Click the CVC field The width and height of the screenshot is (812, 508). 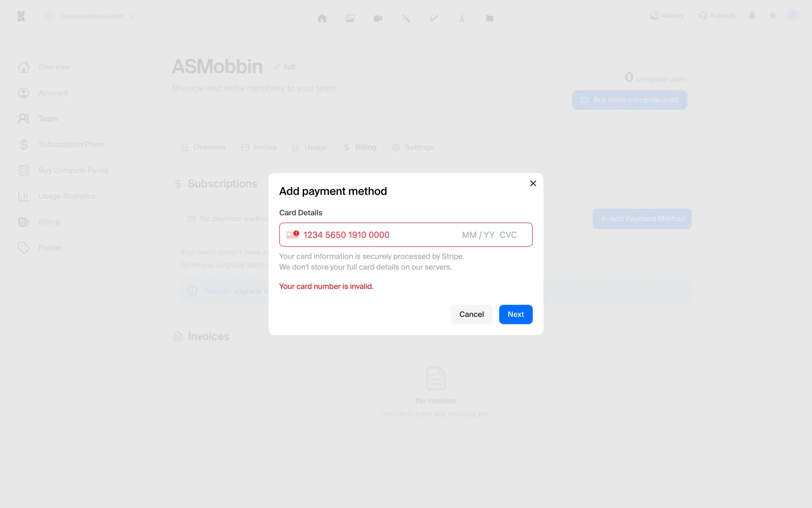[x=508, y=235]
